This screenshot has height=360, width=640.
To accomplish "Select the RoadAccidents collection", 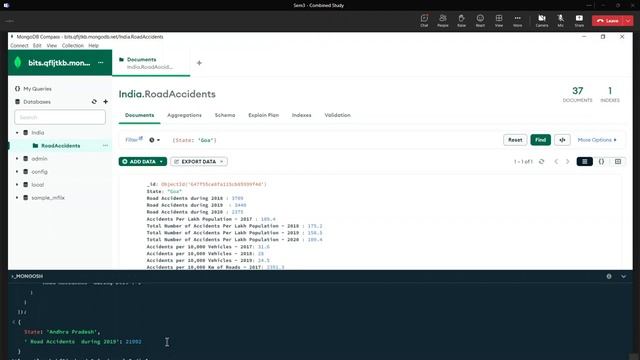I will (60, 146).
